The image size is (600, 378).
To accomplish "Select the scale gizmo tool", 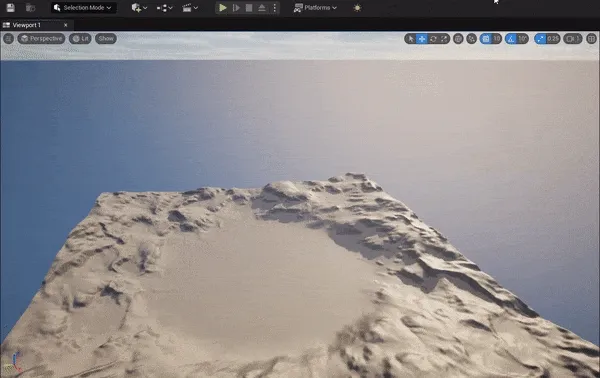I will click(x=444, y=39).
